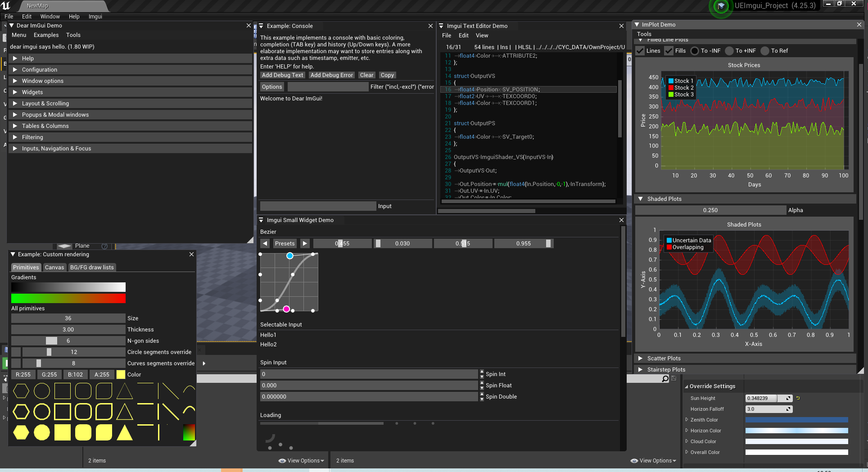Collapse the Shaded Plots section
This screenshot has height=472, width=868.
click(745, 199)
